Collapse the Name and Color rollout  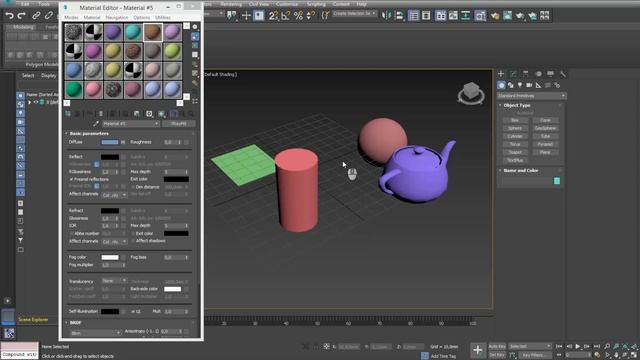coord(521,170)
